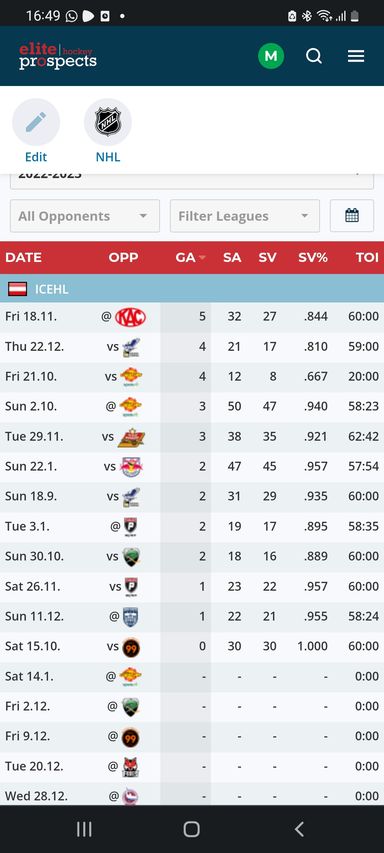Sort by the TOI column header

pyautogui.click(x=367, y=257)
